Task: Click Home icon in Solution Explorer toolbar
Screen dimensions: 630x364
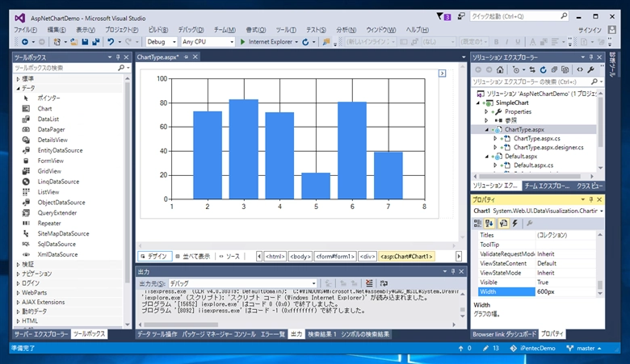Action: pyautogui.click(x=500, y=70)
